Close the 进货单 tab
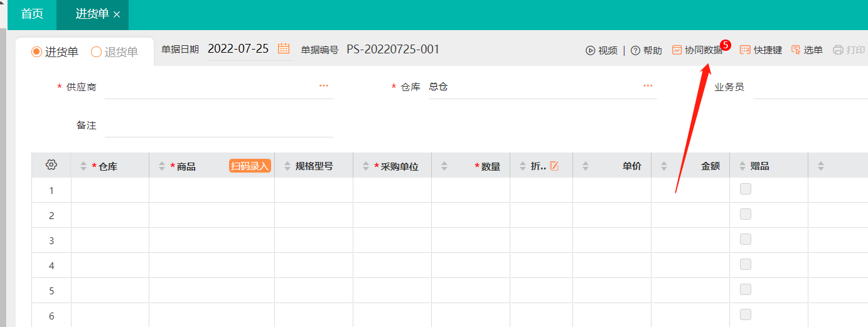The width and height of the screenshot is (868, 327). coord(117,14)
